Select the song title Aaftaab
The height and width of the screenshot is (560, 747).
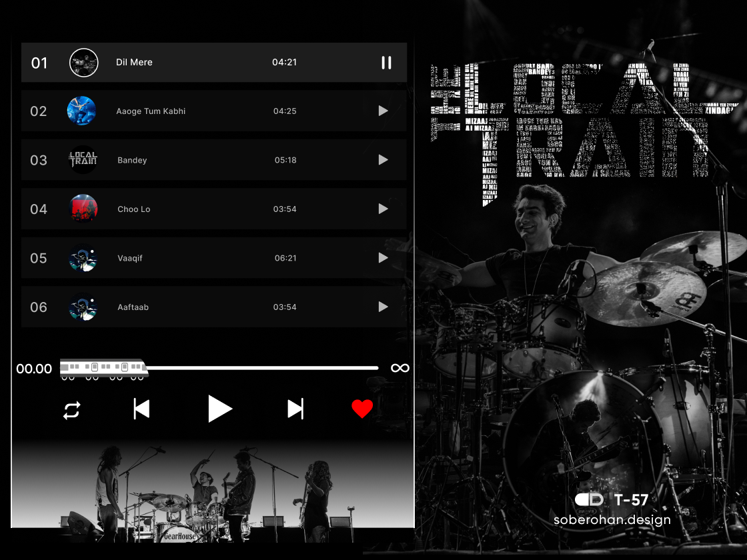pos(133,307)
